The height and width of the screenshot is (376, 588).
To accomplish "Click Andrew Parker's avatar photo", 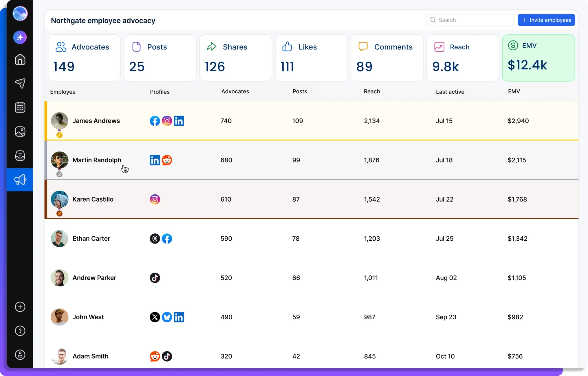I will coord(60,278).
